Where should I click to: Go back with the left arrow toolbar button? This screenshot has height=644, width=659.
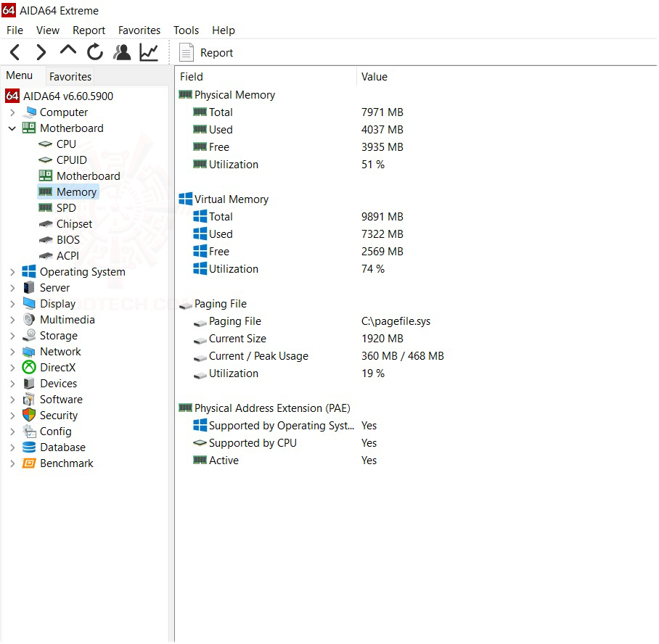click(x=15, y=52)
